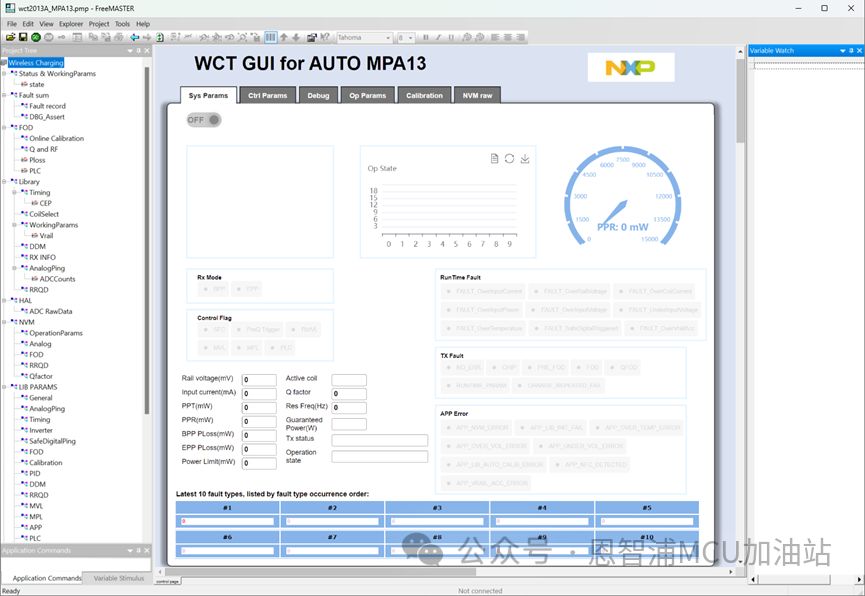This screenshot has width=865, height=596.
Task: Click the Rail voltage(mV) value field
Action: pyautogui.click(x=259, y=380)
